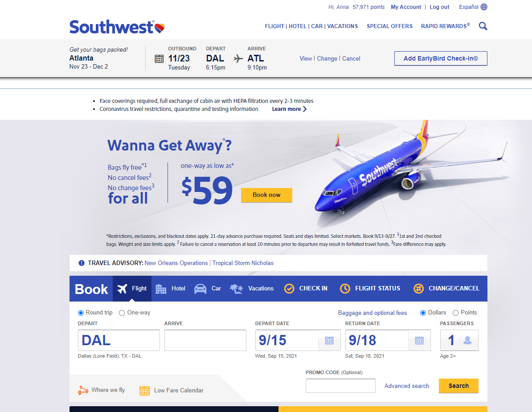Select the One-way radio button

point(122,313)
